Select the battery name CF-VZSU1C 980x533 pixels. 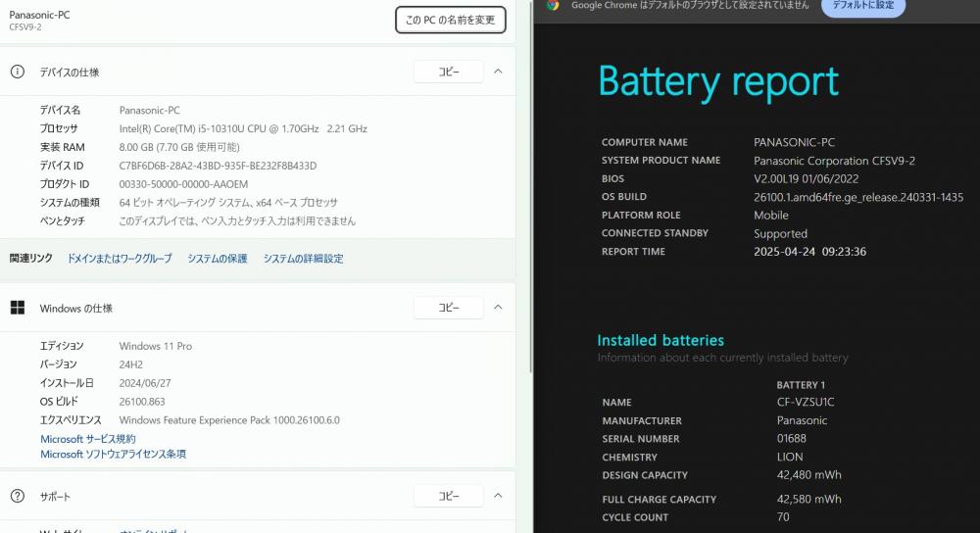click(806, 402)
